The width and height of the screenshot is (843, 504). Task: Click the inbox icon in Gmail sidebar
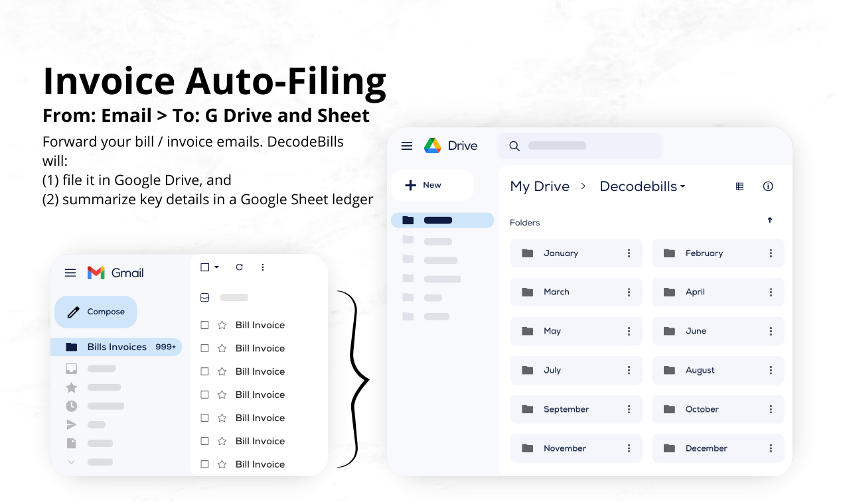71,369
